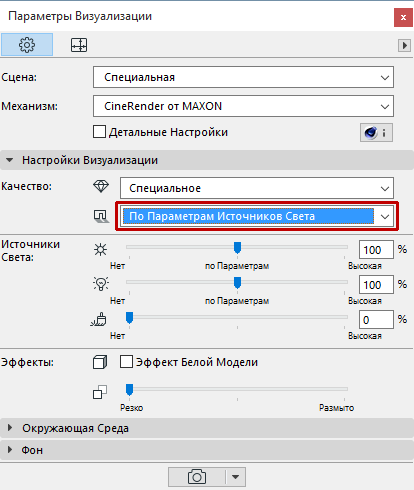Switch to the size settings tab icon
414x490 pixels.
click(x=79, y=45)
